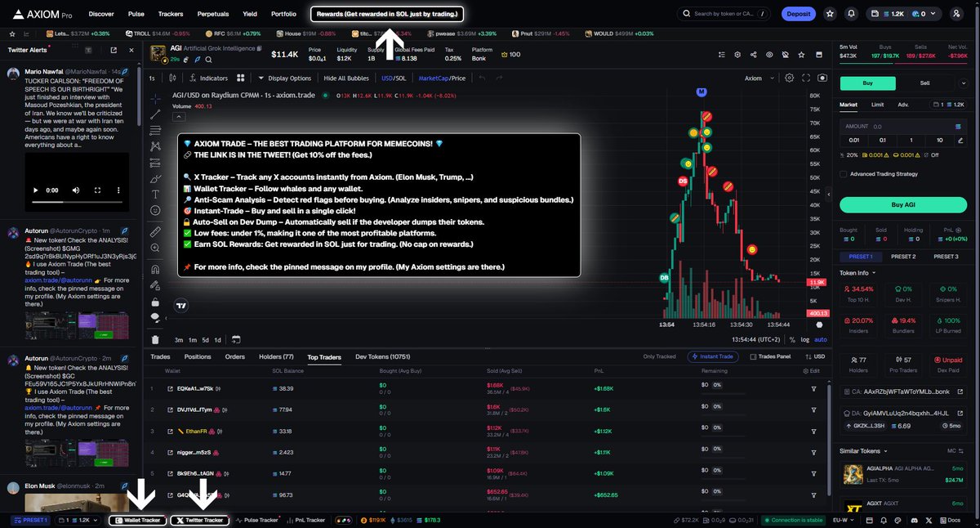The height and width of the screenshot is (528, 980).
Task: Select the emoji sticker tool on chart toolbar
Action: [155, 210]
